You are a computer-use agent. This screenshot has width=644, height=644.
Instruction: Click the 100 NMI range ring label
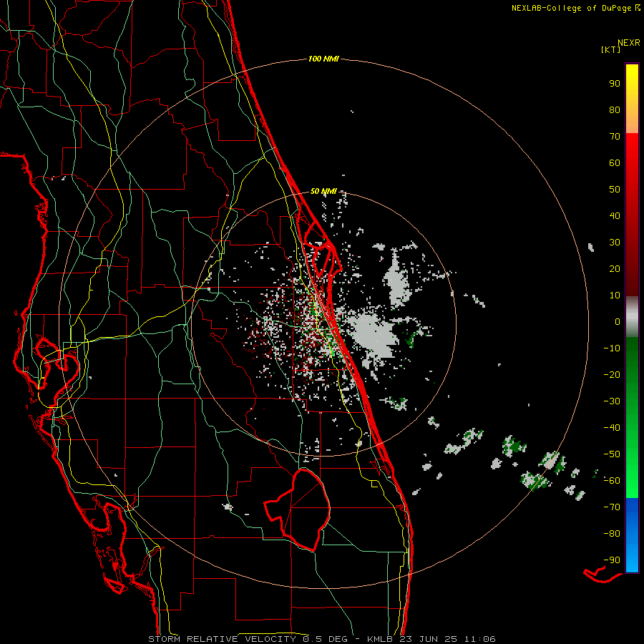[323, 59]
